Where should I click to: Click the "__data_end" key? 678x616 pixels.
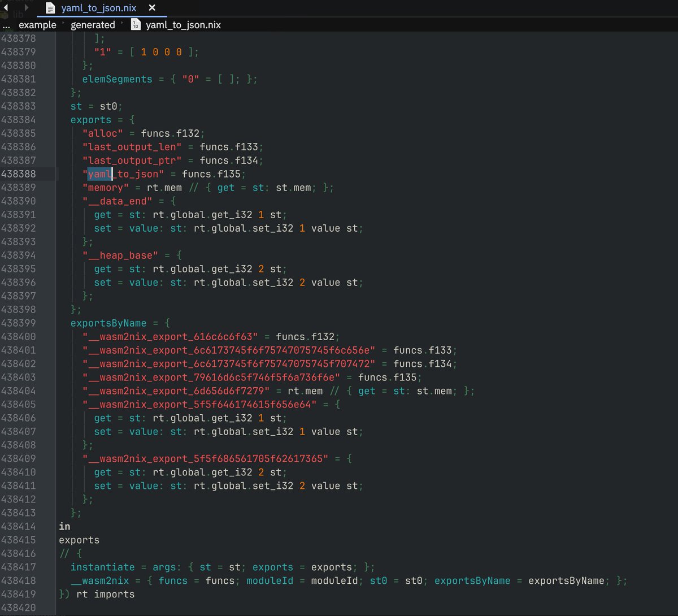pos(118,201)
